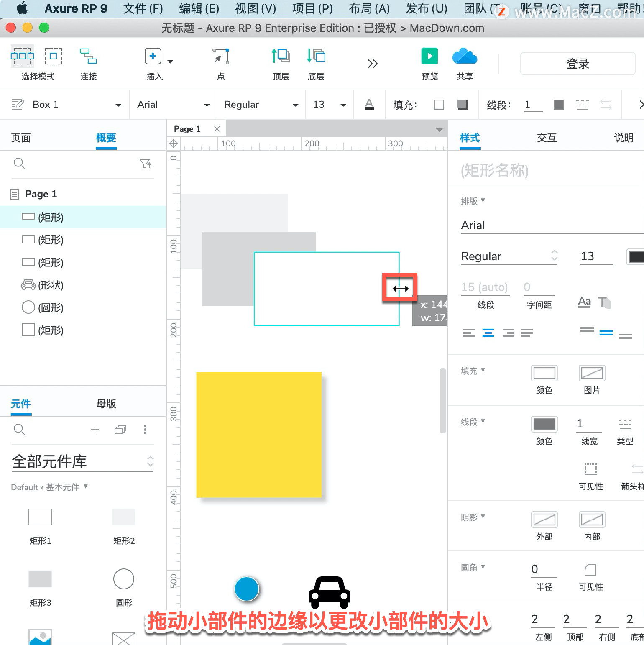Align text left
Screen dimensions: 644x645
[x=469, y=333]
